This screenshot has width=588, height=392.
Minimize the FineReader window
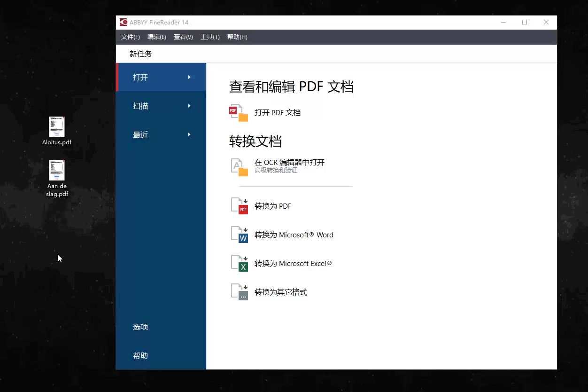click(x=503, y=22)
